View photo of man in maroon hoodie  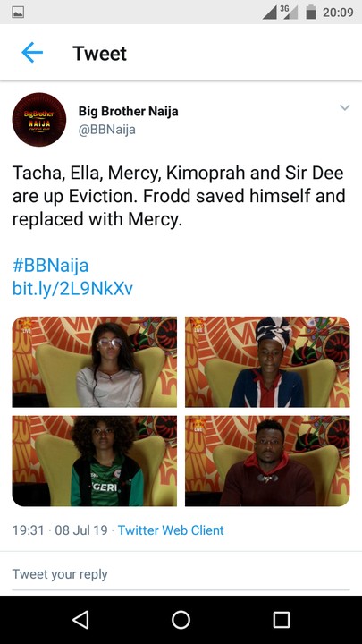point(267,461)
